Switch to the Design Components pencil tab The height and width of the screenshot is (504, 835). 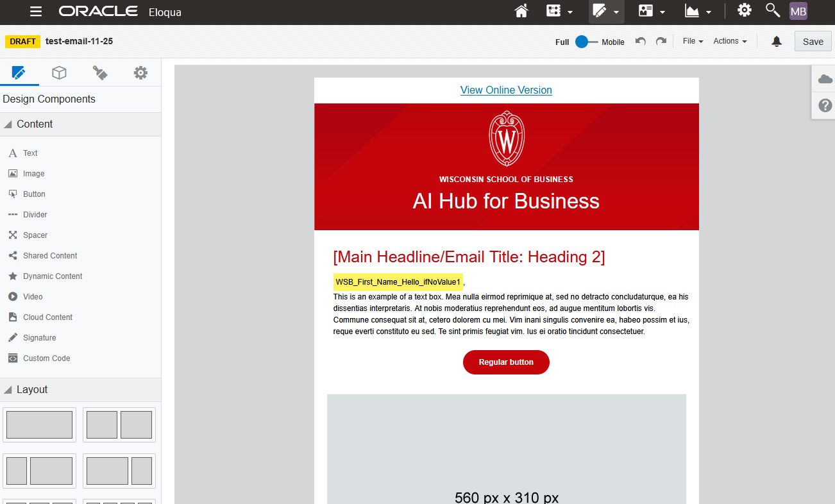pyautogui.click(x=19, y=73)
